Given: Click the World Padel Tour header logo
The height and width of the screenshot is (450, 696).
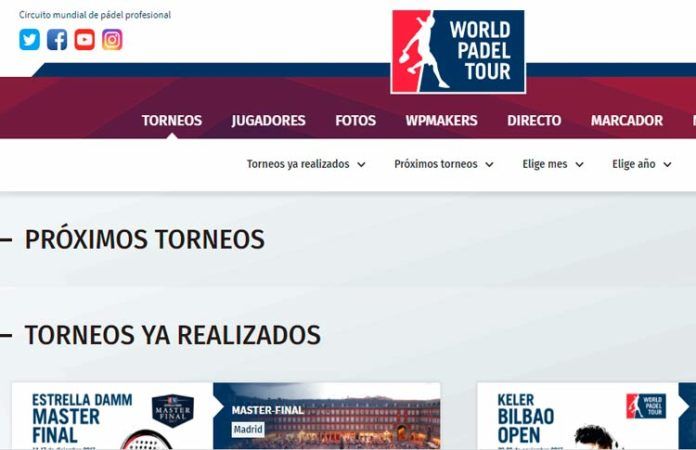Looking at the screenshot, I should 458,52.
